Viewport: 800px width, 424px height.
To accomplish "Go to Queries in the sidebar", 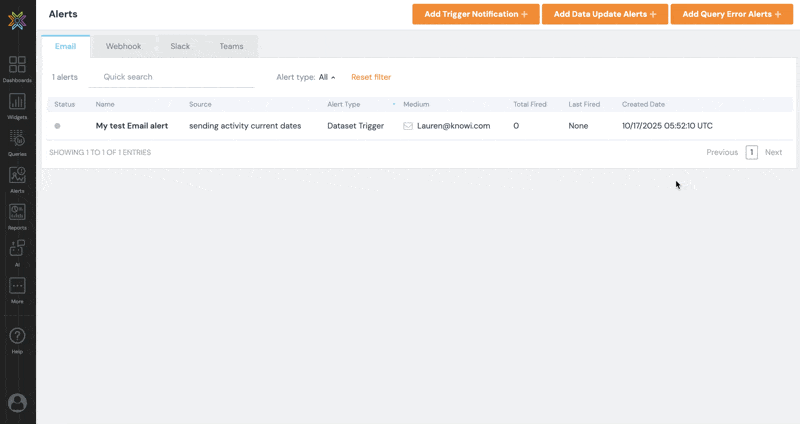I will [17, 142].
